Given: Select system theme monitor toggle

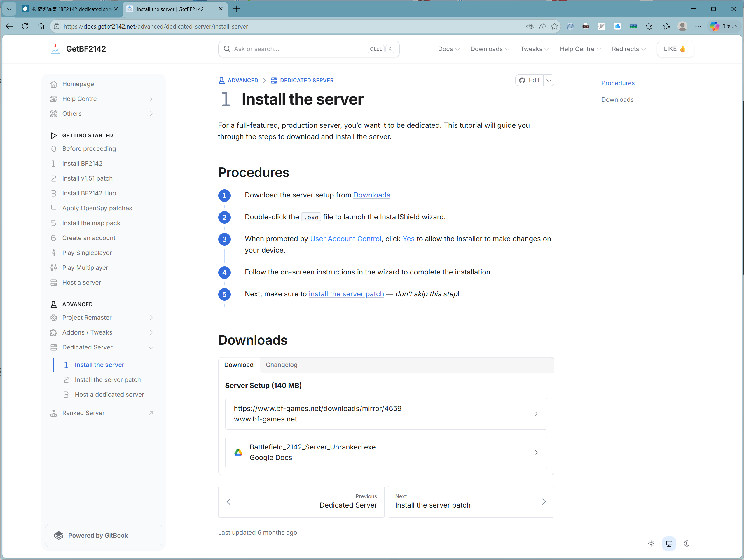Looking at the screenshot, I should pyautogui.click(x=669, y=544).
